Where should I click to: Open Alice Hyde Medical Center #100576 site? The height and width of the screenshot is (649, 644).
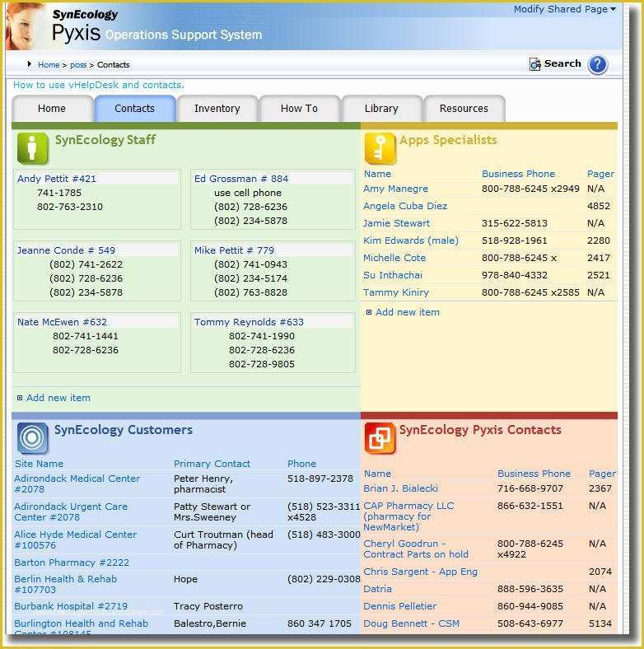(x=75, y=540)
